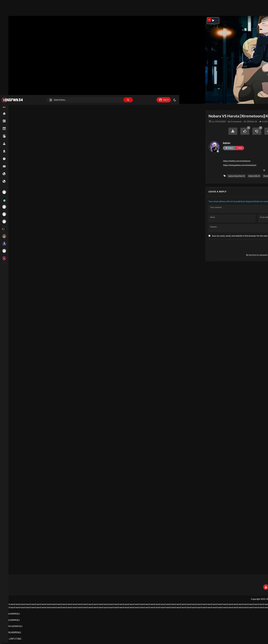The image size is (268, 644).
Task: Open search filter options slider icon
Action: (x=51, y=100)
